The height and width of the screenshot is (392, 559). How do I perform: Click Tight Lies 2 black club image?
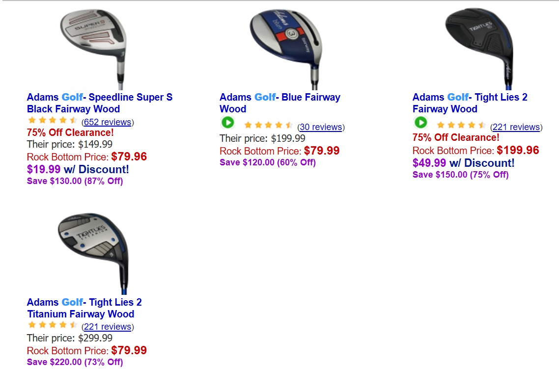tap(480, 48)
